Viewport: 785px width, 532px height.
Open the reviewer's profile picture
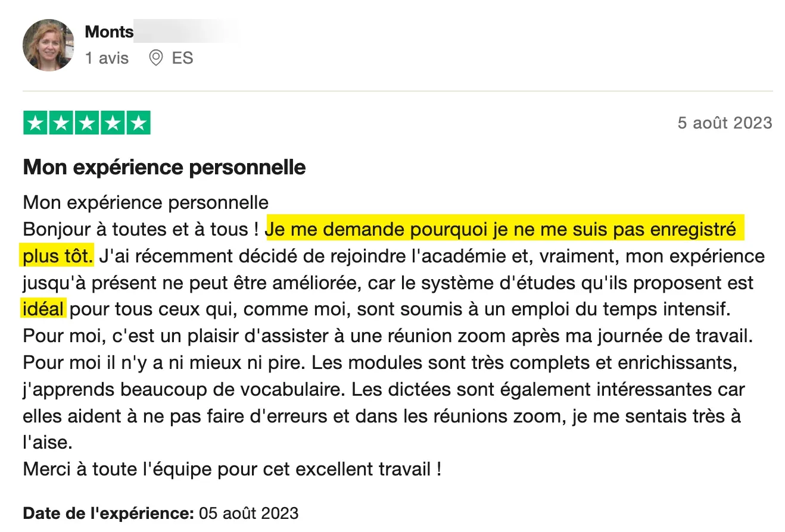pos(48,45)
